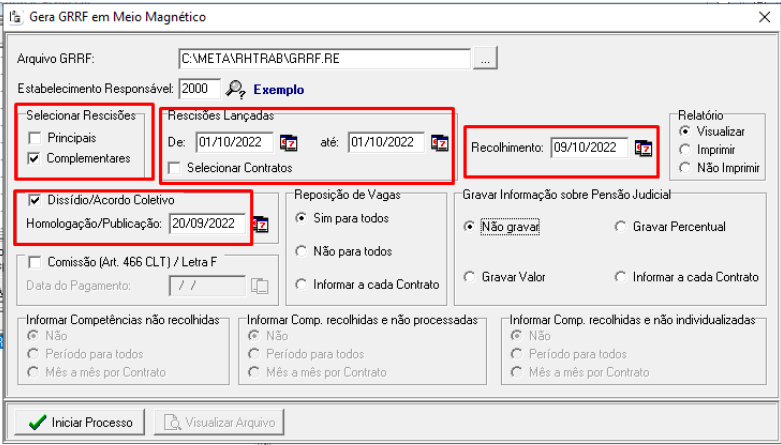Image resolution: width=781 pixels, height=445 pixels.
Task: Click the 'Exemplo' establishment name text
Action: coord(279,90)
